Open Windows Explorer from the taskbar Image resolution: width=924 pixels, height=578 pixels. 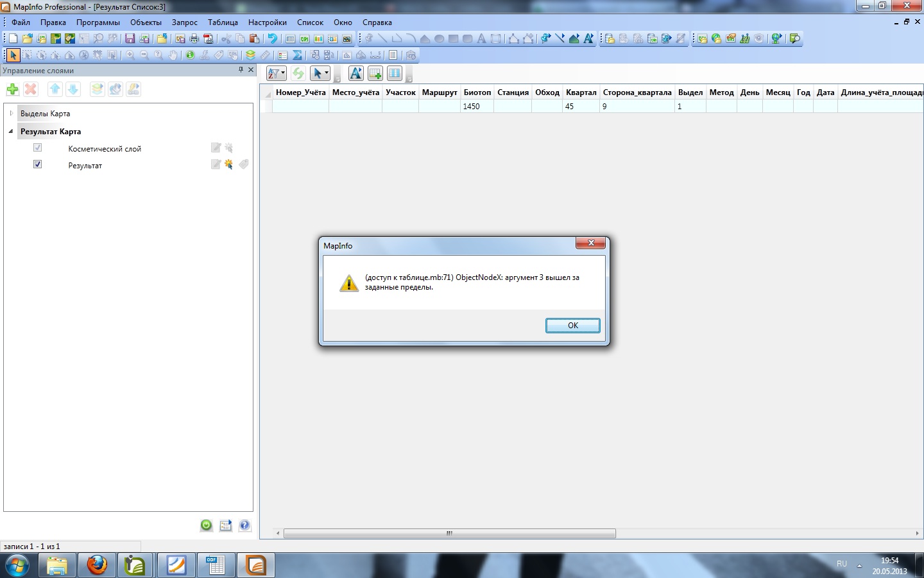point(57,565)
